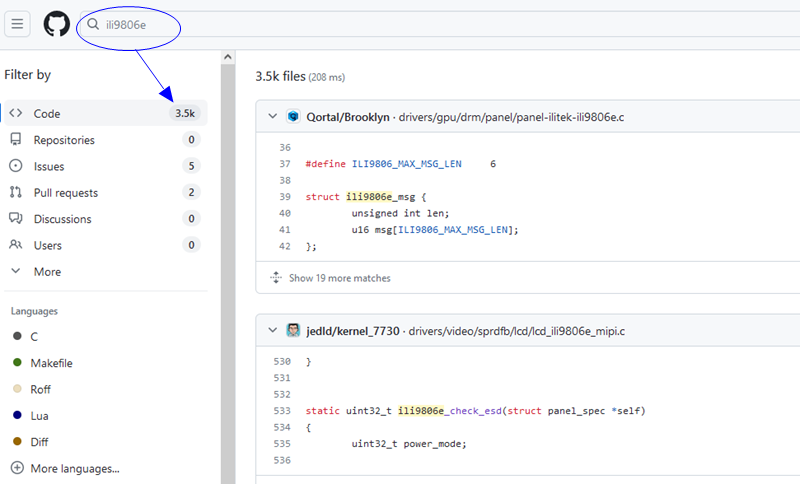Click the search magnifier icon
The height and width of the screenshot is (484, 800).
coord(93,24)
